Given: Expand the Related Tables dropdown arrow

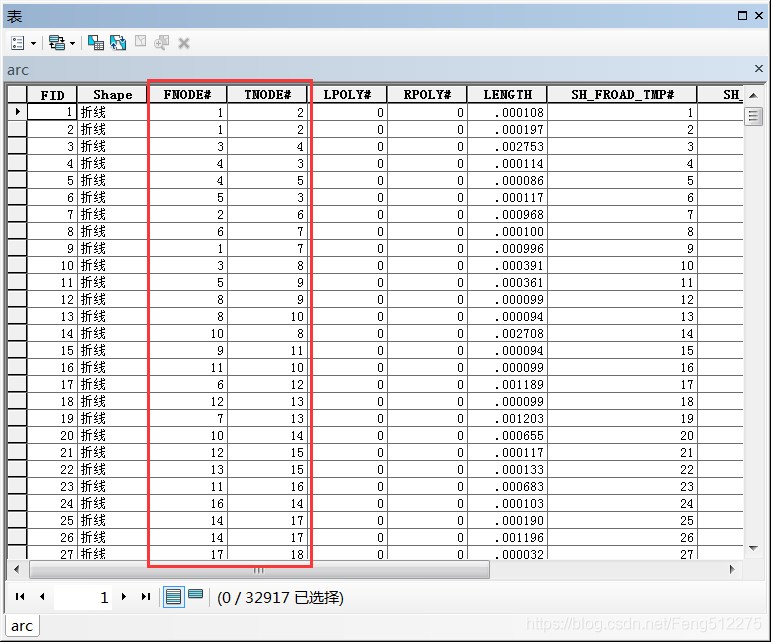Looking at the screenshot, I should coord(72,43).
